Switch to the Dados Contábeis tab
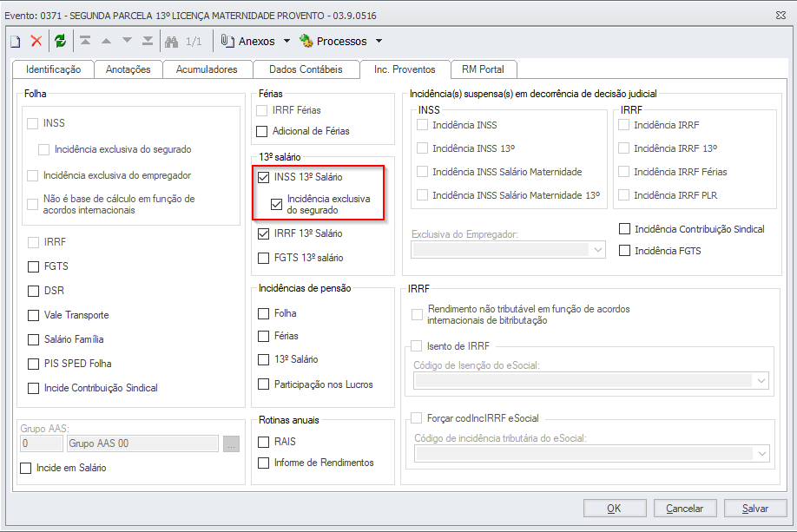The image size is (797, 532). (x=306, y=69)
